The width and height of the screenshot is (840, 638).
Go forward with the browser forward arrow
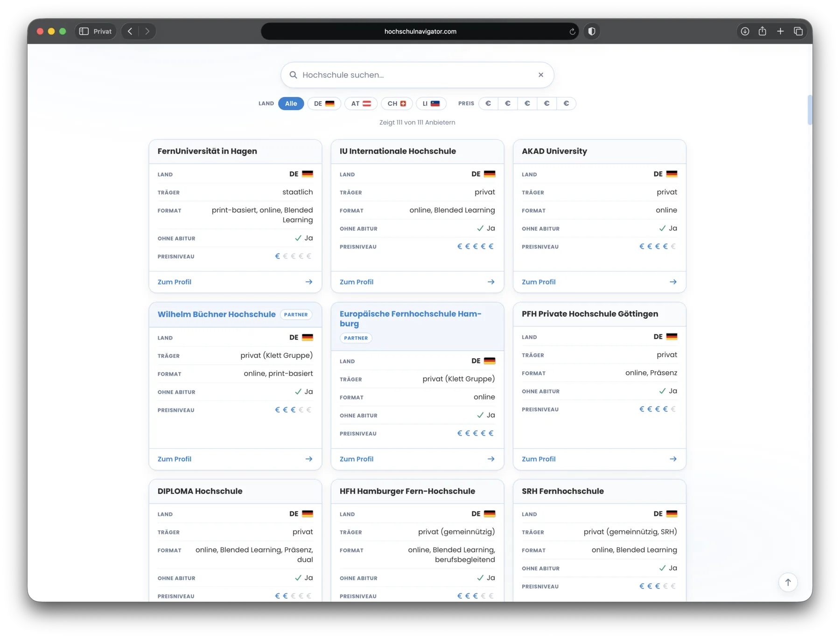(x=147, y=31)
